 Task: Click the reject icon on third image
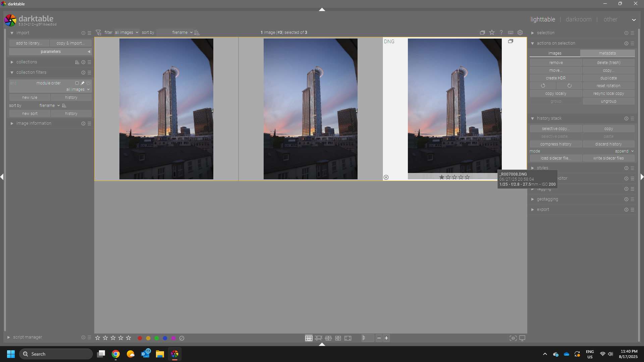click(386, 177)
